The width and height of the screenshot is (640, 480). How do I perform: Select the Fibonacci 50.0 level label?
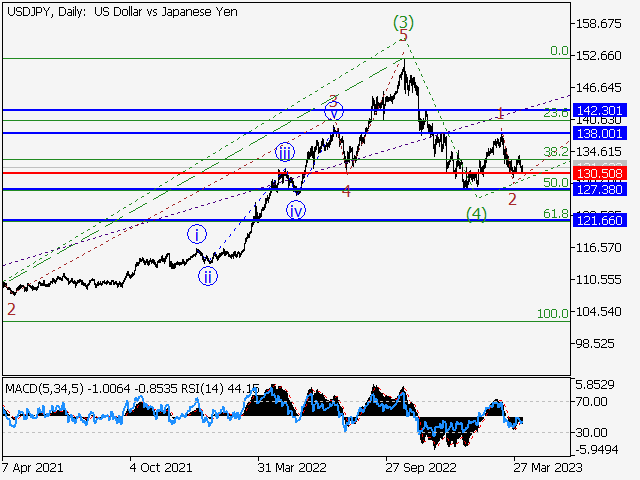pos(556,182)
